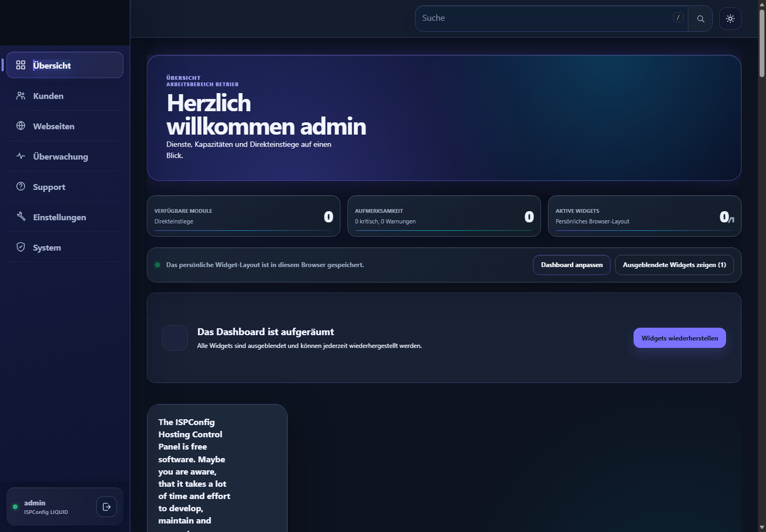
Task: Click the green online status dot by admin
Action: coord(15,507)
